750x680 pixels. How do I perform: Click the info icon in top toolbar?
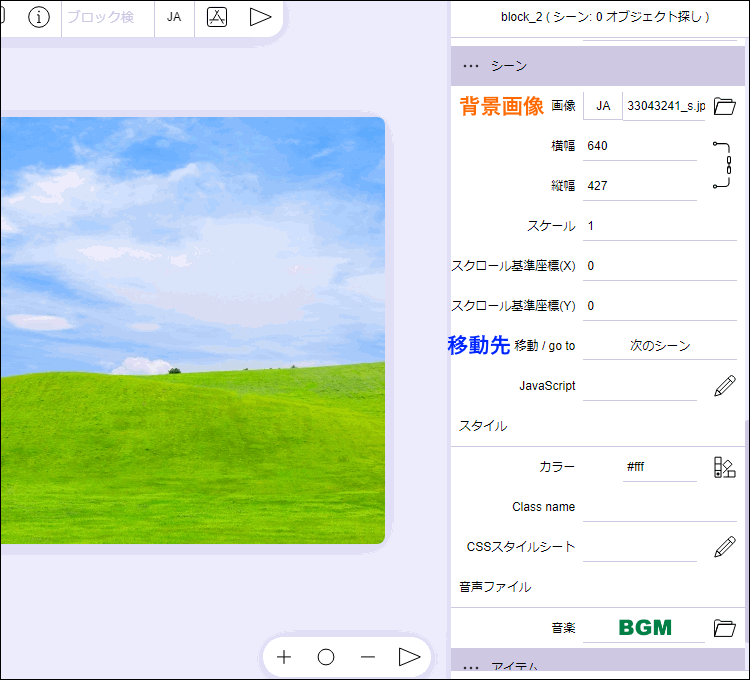39,17
